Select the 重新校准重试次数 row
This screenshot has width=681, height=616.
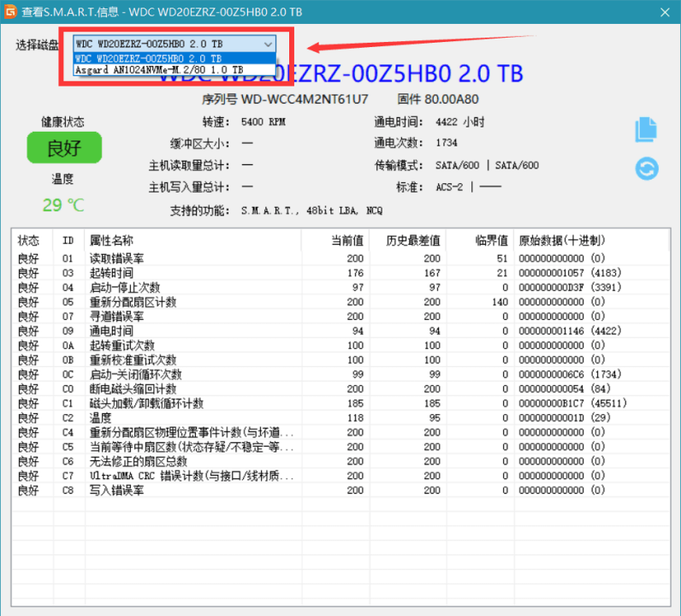click(340, 359)
